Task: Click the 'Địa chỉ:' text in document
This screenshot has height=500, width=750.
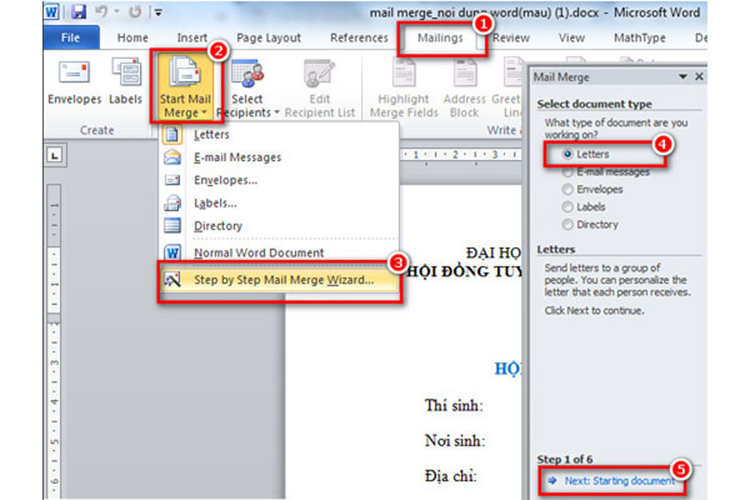Action: (451, 476)
